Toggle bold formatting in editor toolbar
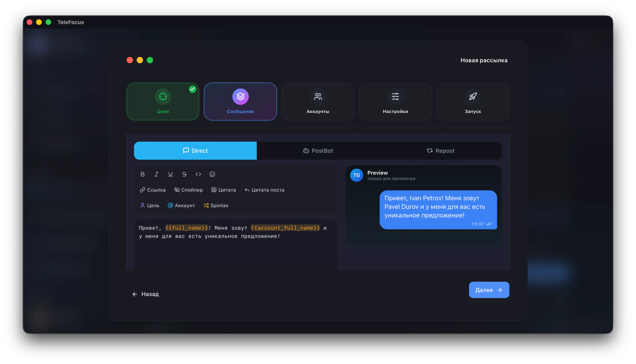The width and height of the screenshot is (636, 364). pos(143,174)
